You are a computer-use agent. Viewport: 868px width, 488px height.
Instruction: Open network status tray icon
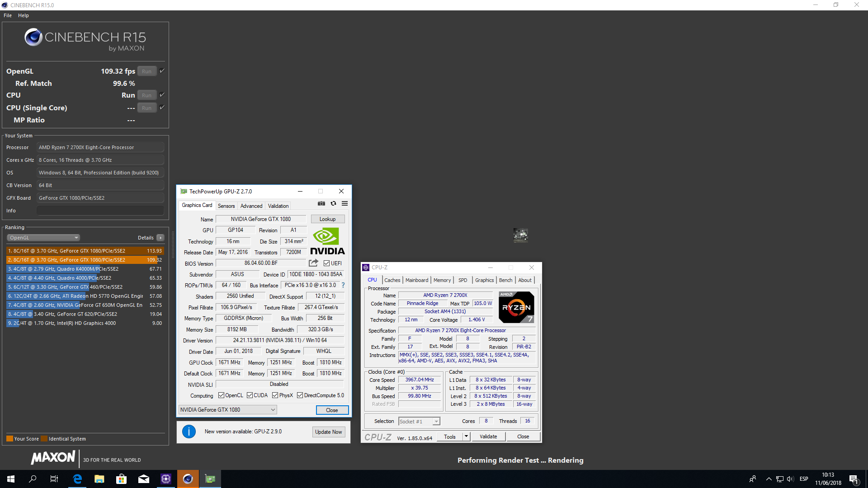780,479
